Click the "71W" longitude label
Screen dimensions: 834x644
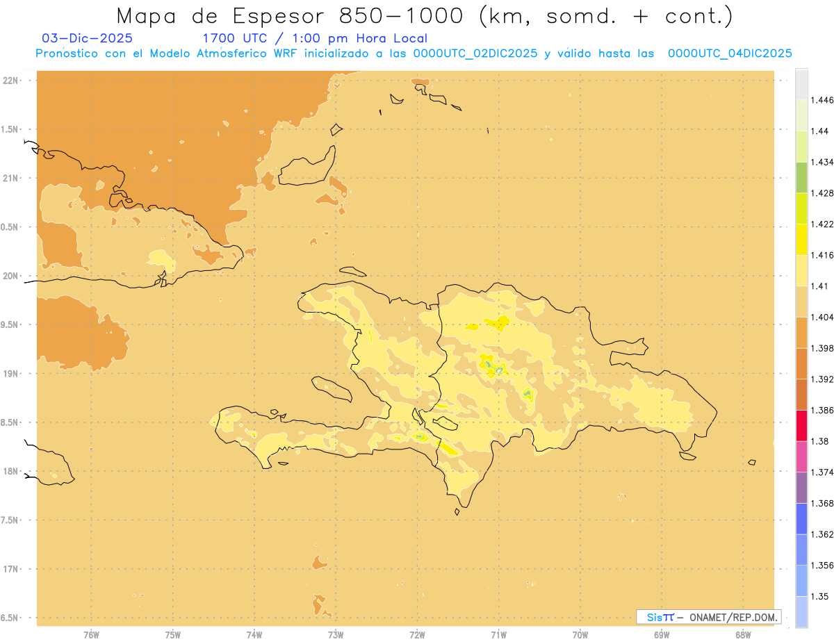[x=499, y=635]
